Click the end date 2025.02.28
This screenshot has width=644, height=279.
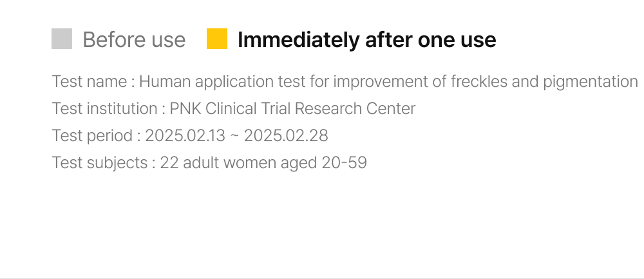(x=286, y=136)
